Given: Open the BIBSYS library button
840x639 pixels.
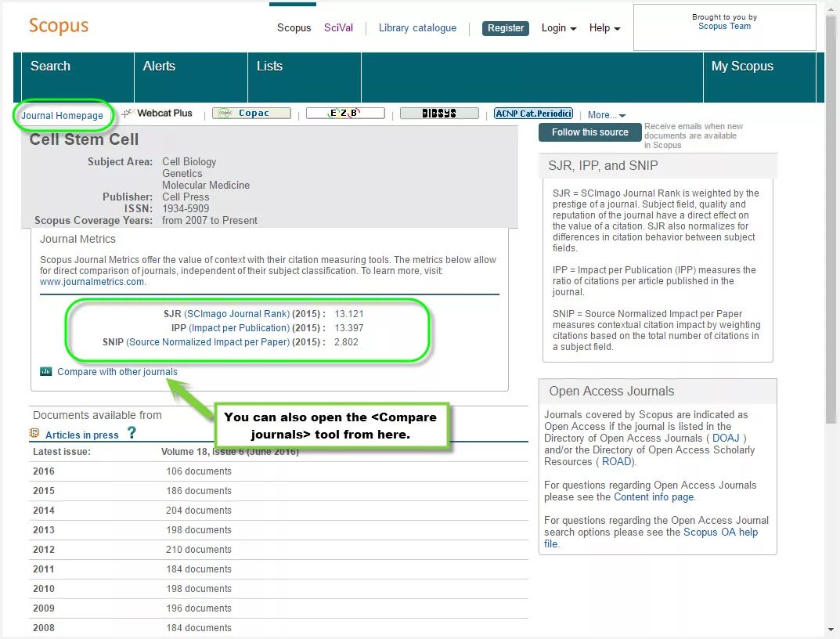Looking at the screenshot, I should click(x=439, y=113).
